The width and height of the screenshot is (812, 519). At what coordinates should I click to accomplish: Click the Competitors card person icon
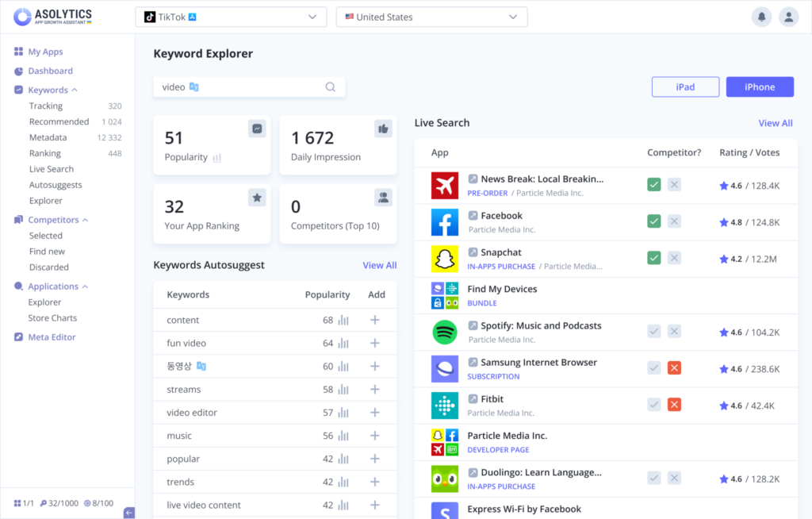(383, 198)
